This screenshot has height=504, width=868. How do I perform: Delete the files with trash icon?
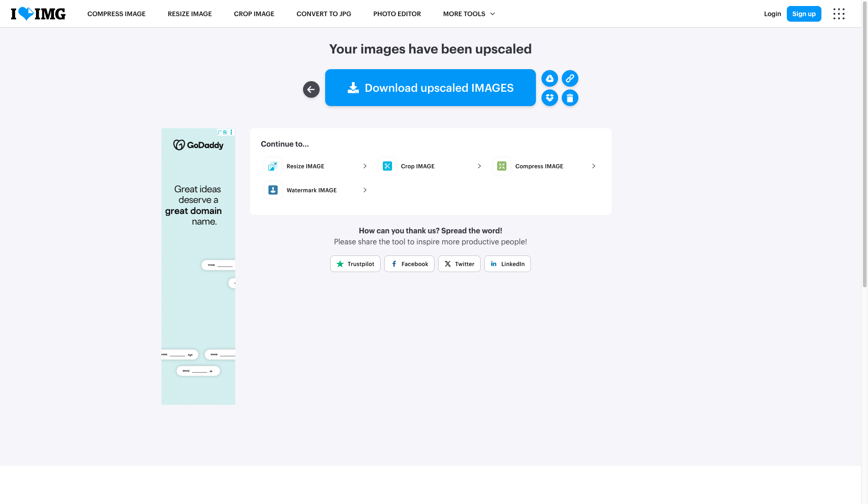(x=570, y=98)
